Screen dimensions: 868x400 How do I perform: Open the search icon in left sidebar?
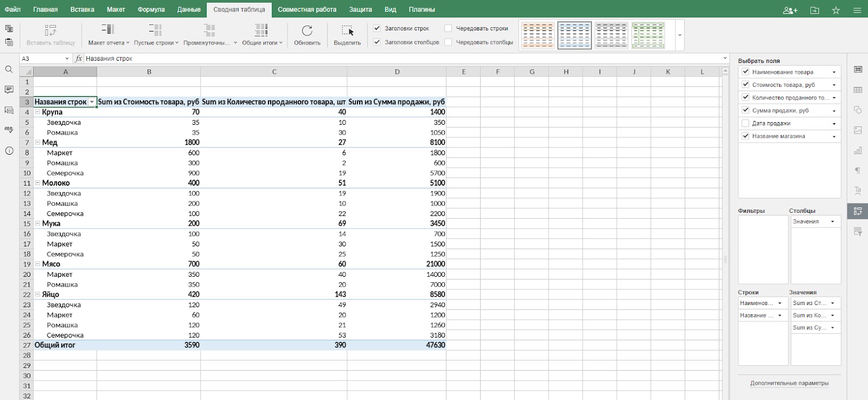(x=9, y=69)
